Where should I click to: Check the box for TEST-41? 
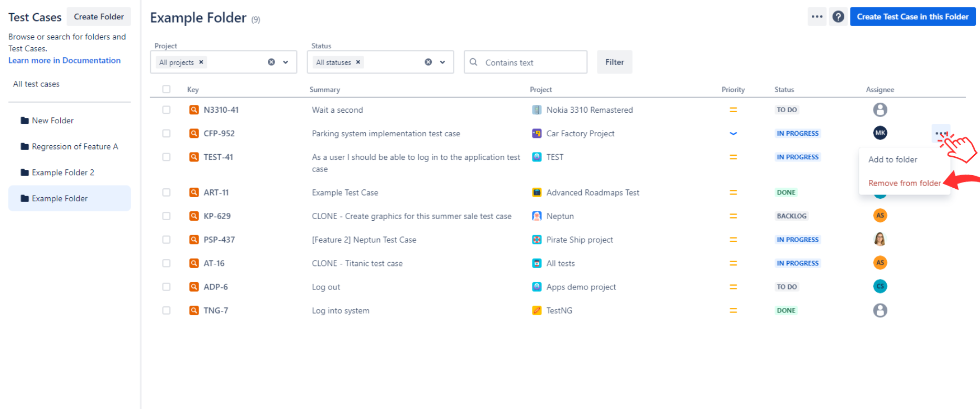click(166, 157)
